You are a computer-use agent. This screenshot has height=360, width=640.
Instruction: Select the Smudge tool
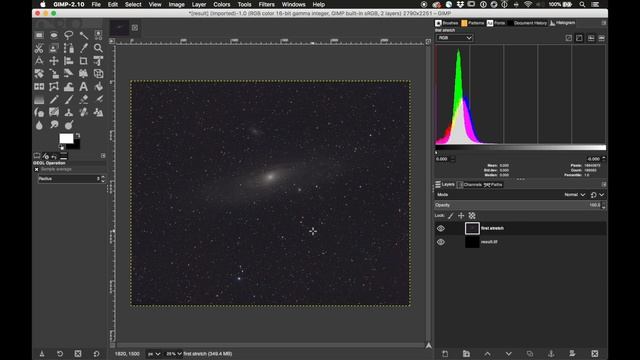[53, 125]
